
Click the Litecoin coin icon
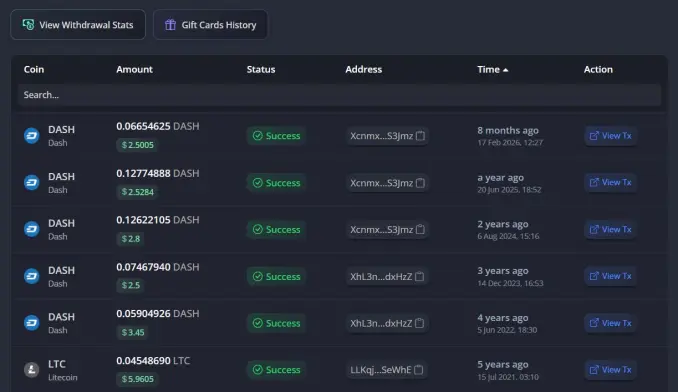coord(32,370)
